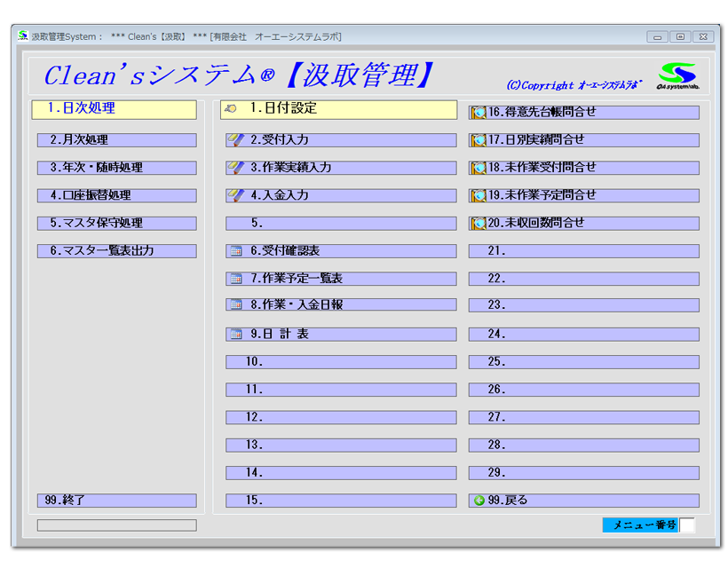This screenshot has width=728, height=568.
Task: Open 1.日付設定
Action: 339,110
